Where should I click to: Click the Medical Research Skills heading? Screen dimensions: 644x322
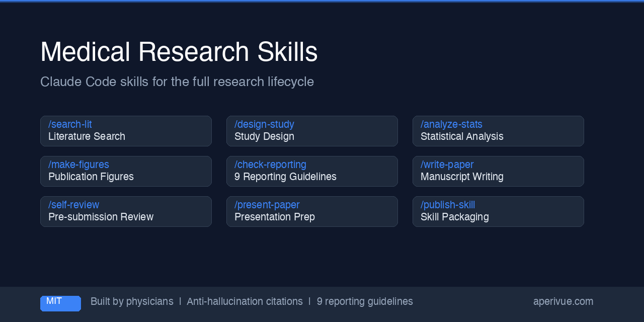(179, 51)
